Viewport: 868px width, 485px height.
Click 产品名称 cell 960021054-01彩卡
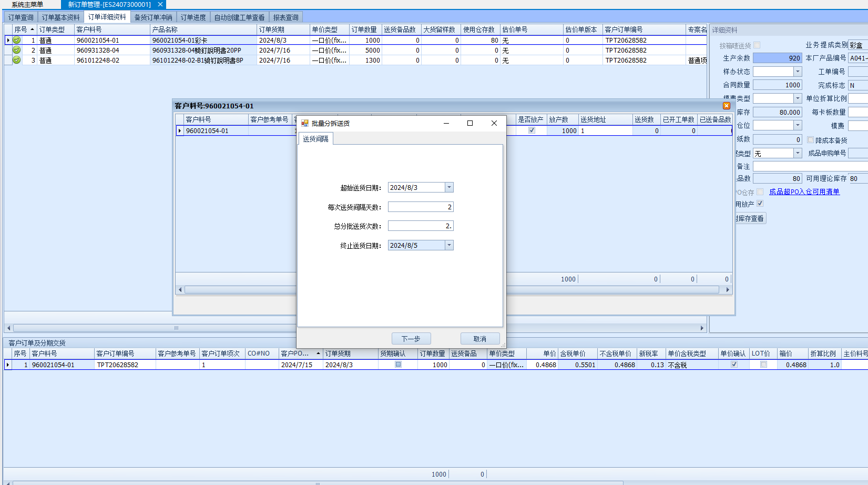click(x=203, y=40)
